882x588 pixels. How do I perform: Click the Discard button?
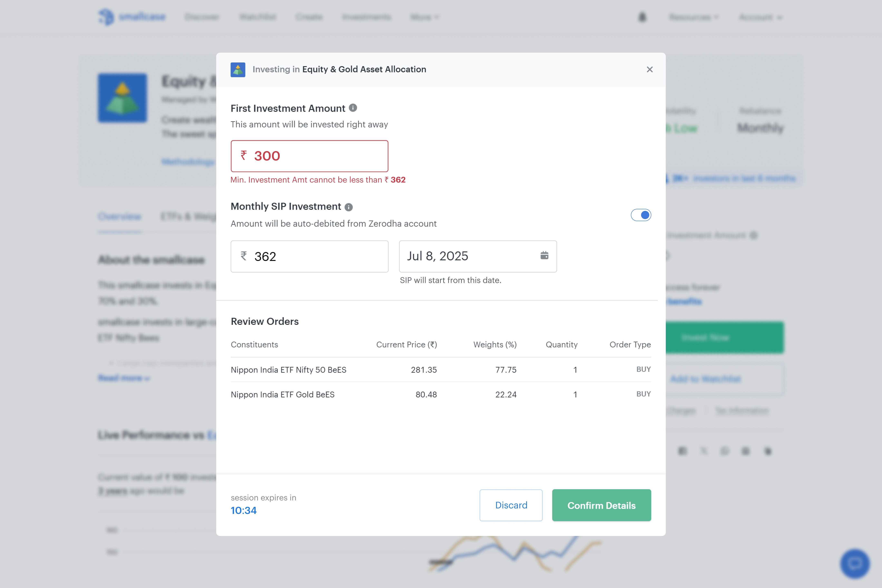coord(511,505)
